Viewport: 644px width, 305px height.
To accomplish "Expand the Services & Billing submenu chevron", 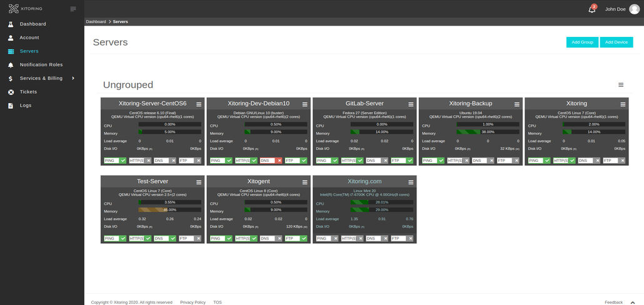I will point(73,78).
